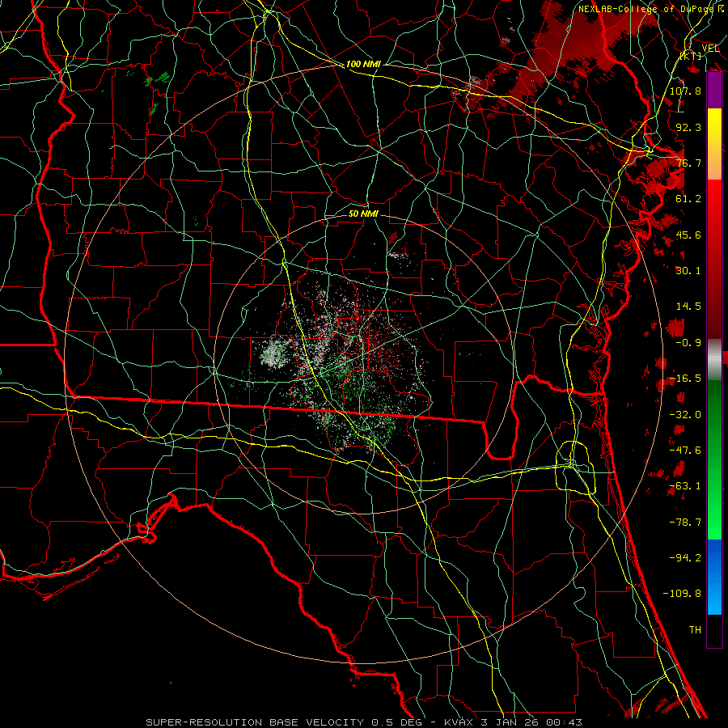This screenshot has width=728, height=728.
Task: Click the -109.8 velocity scale value
Action: pyautogui.click(x=682, y=594)
